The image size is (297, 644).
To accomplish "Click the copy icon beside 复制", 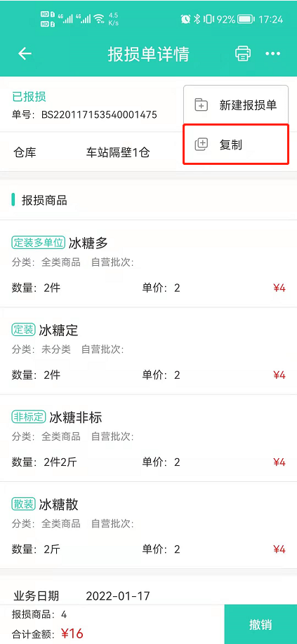I will 202,145.
